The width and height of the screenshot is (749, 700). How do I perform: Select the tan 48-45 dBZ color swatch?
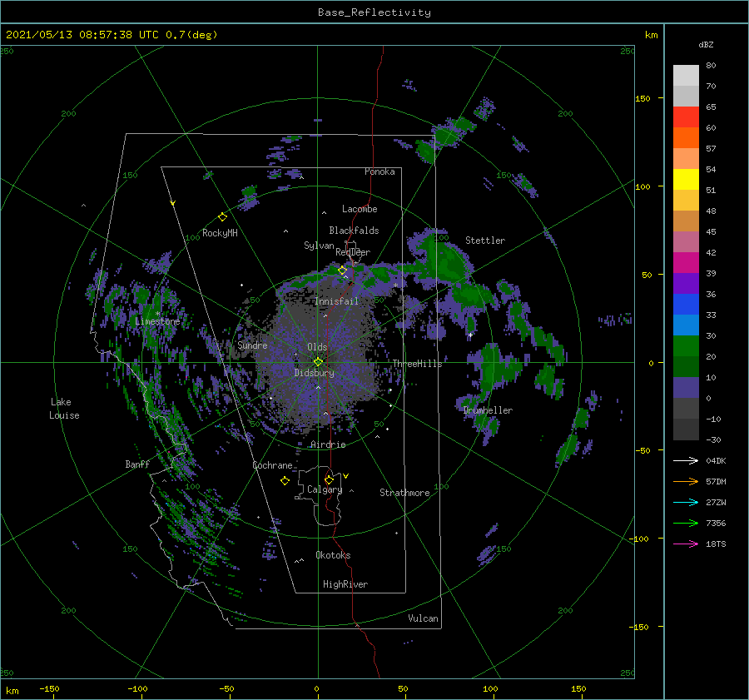coord(686,221)
